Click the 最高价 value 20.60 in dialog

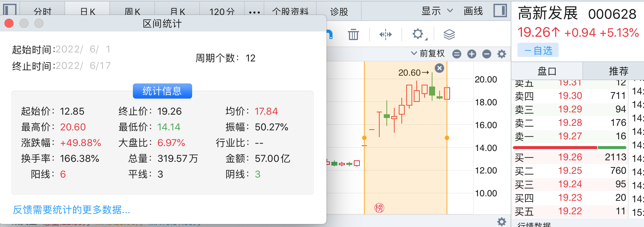pyautogui.click(x=73, y=127)
